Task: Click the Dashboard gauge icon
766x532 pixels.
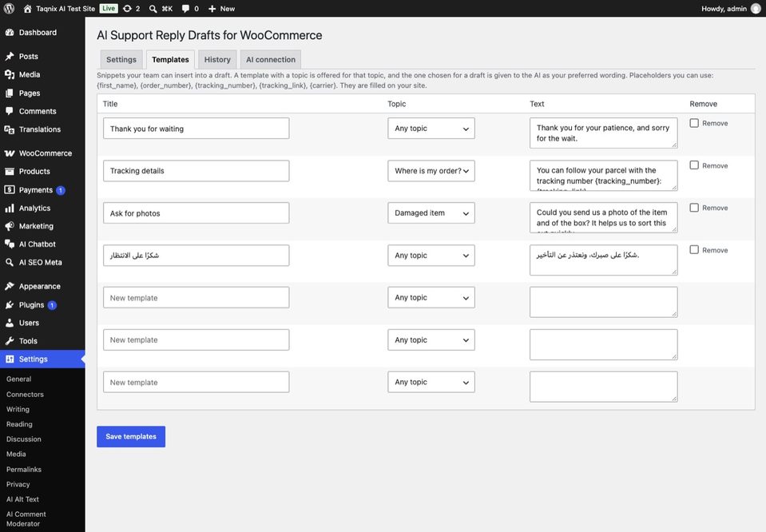Action: 10,32
